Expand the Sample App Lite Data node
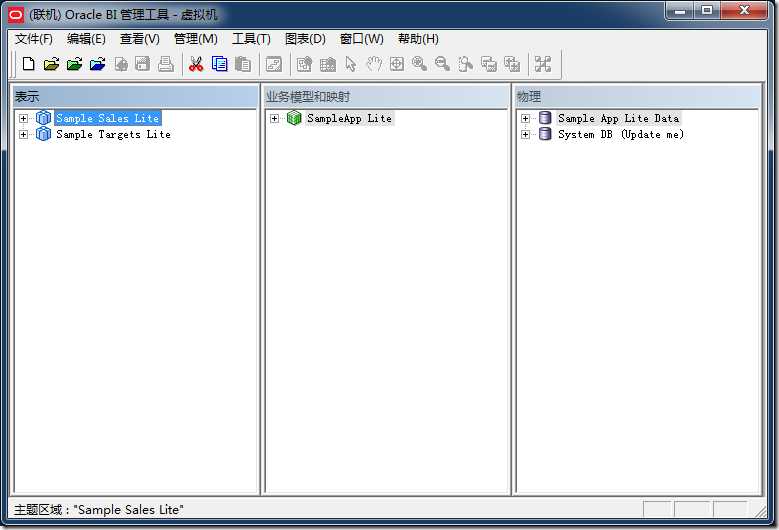Viewport: 779px width, 530px height. [525, 118]
